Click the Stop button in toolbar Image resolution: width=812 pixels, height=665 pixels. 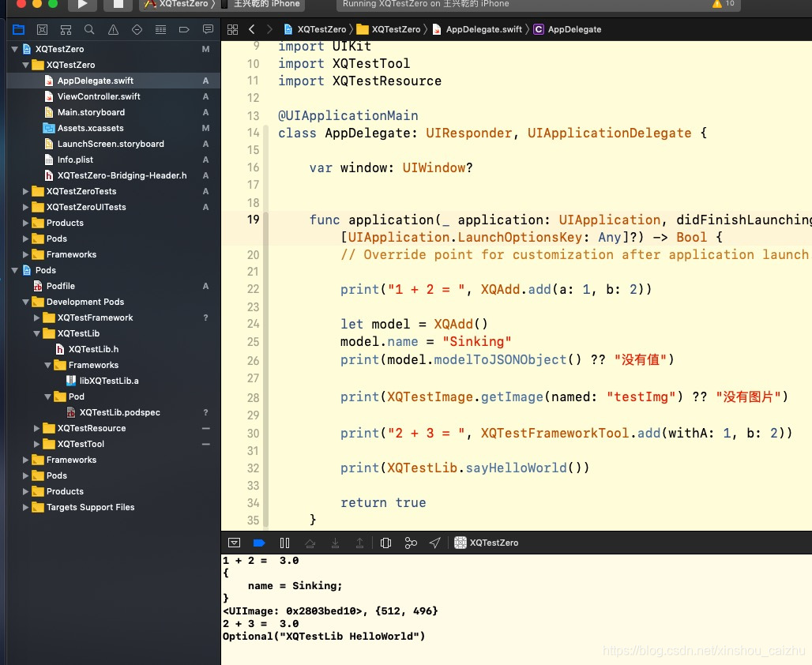pyautogui.click(x=118, y=4)
